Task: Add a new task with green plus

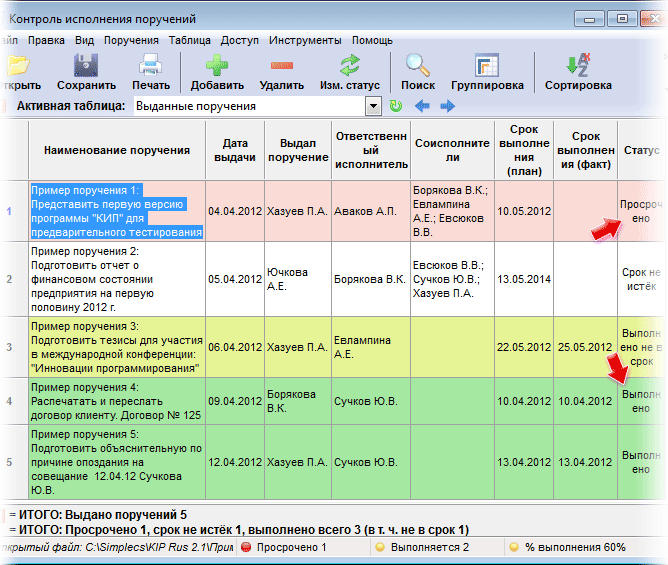Action: coord(217,65)
